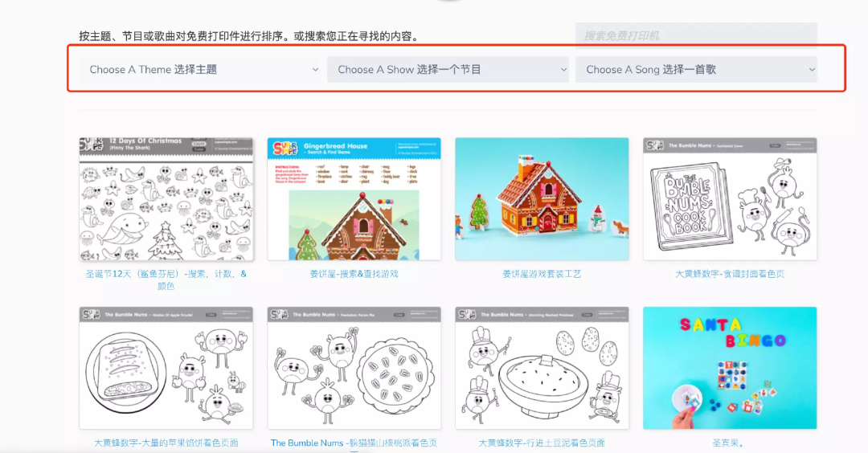Open the 12 Days Of Christmas printable thumbnail

pyautogui.click(x=166, y=199)
